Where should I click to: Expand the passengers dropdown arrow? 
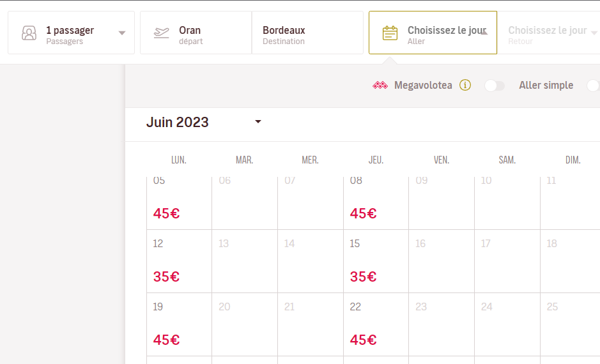pos(122,33)
